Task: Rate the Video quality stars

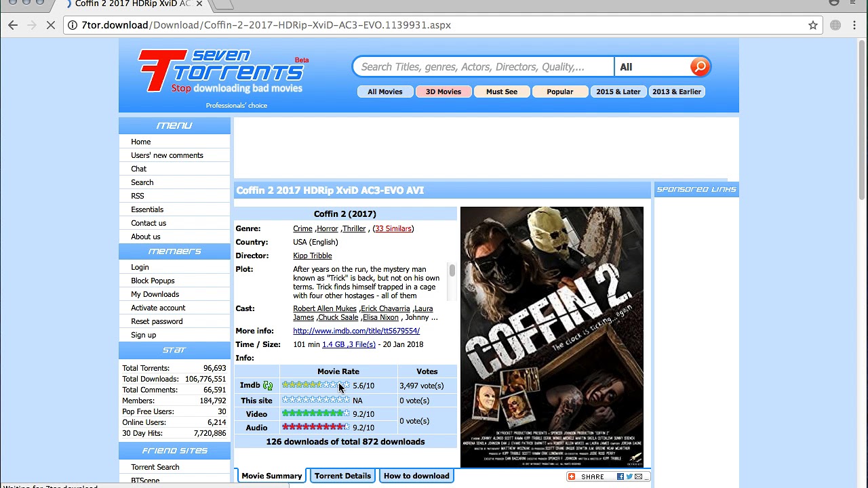Action: 316,413
